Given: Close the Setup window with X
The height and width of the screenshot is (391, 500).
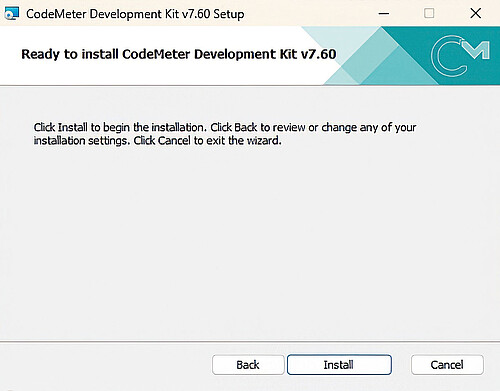Looking at the screenshot, I should 475,14.
